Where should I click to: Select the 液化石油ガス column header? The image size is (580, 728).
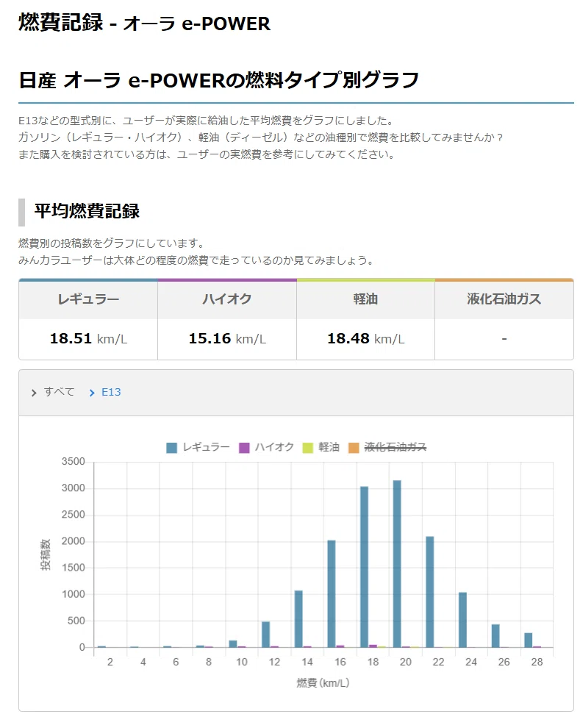coord(504,299)
